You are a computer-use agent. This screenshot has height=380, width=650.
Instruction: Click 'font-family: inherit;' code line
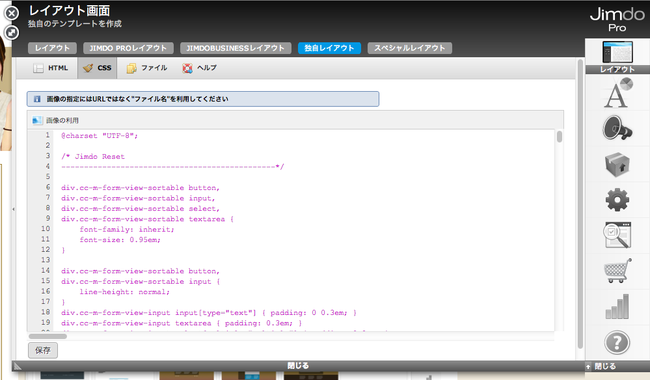click(127, 230)
